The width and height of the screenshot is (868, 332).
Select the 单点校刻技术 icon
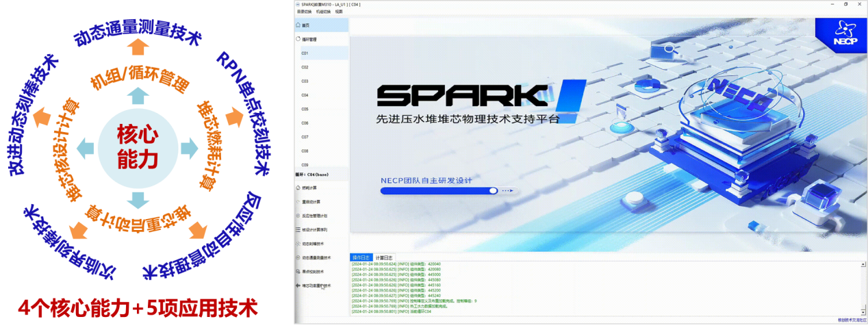pyautogui.click(x=298, y=272)
